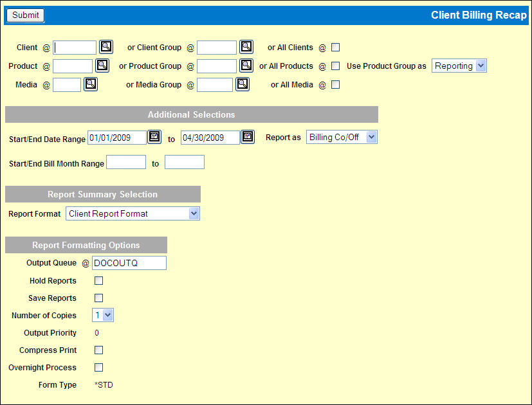This screenshot has width=532, height=405.
Task: Open the Media Group lookup icon
Action: point(242,84)
